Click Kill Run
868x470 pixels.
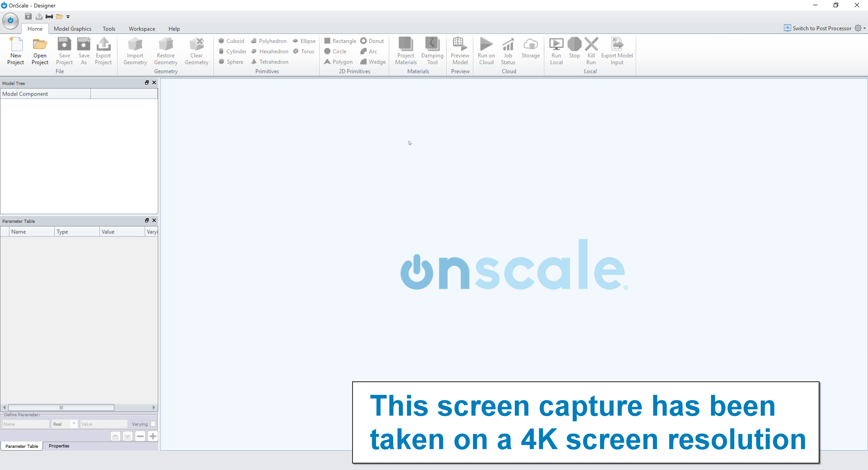(591, 51)
